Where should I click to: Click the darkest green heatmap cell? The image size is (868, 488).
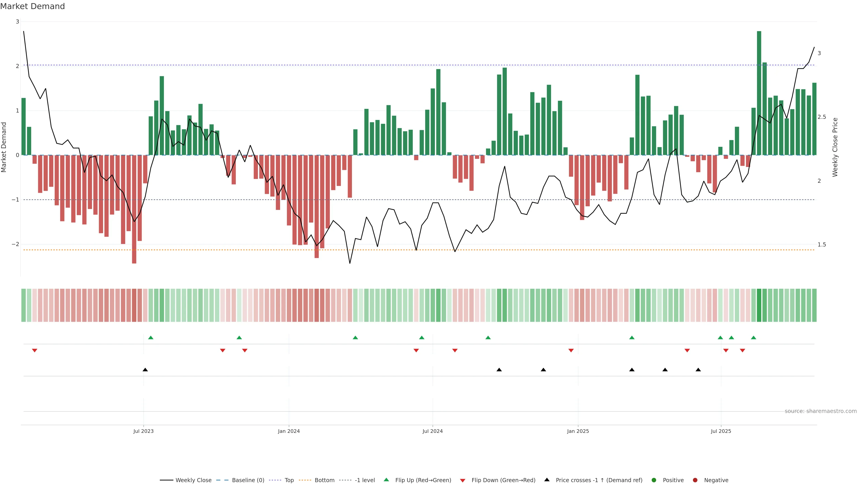[759, 305]
